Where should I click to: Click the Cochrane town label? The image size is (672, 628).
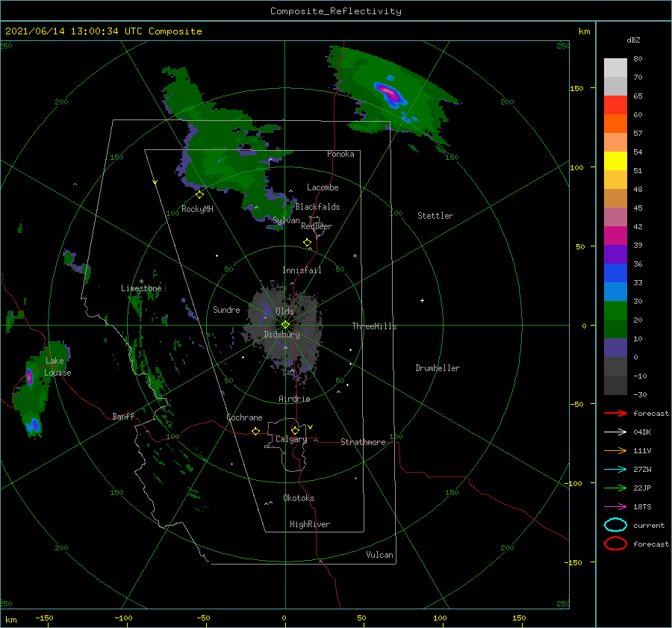pos(244,417)
